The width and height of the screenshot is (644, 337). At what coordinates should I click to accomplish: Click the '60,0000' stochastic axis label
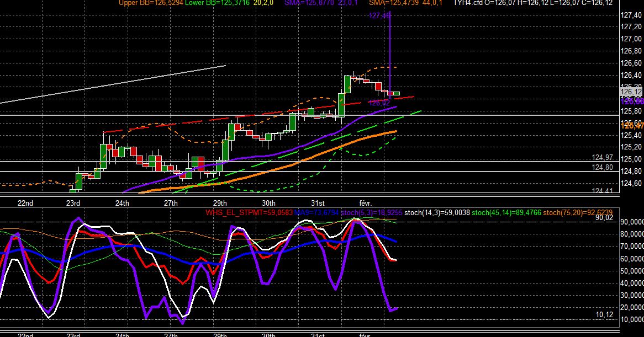(632, 259)
